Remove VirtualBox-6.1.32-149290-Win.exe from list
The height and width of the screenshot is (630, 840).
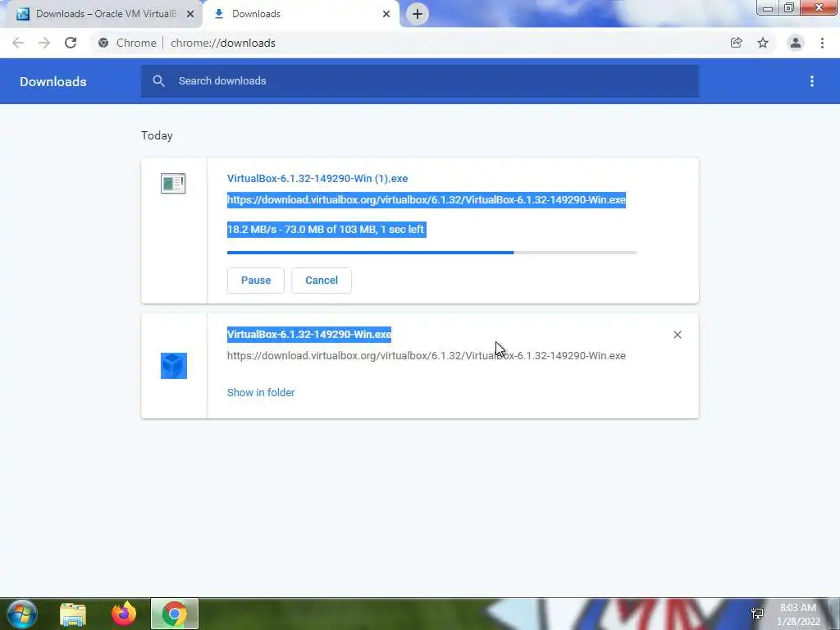pos(677,335)
